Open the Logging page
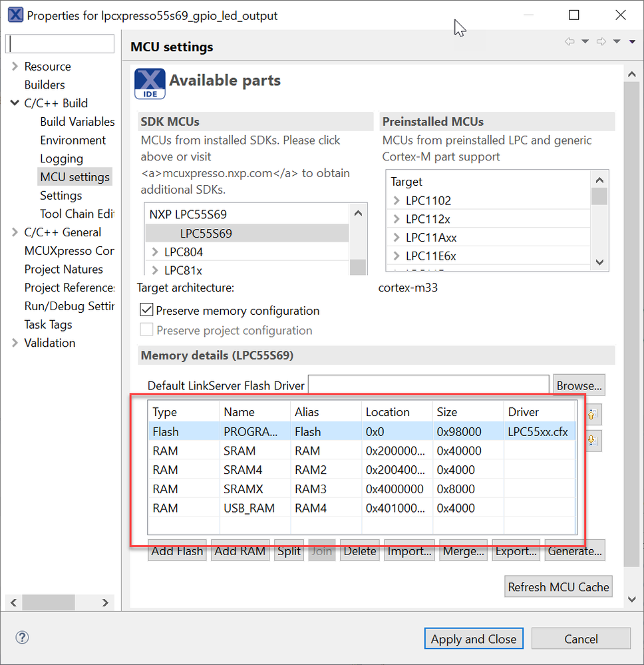 point(61,158)
